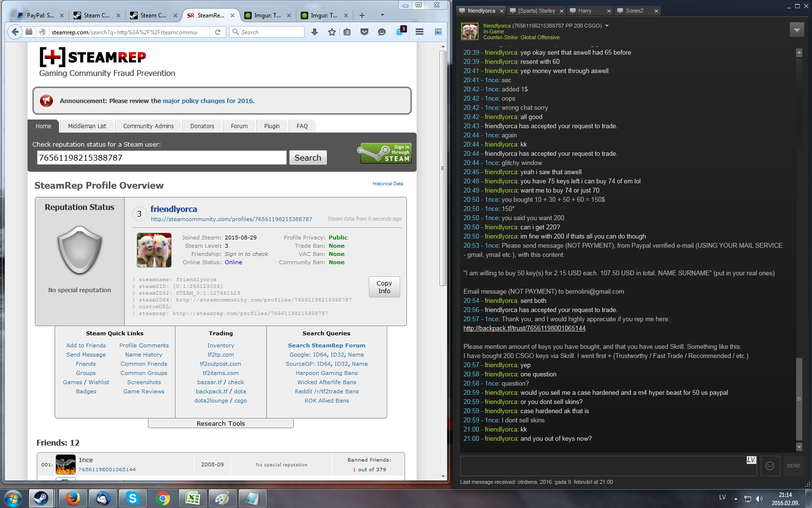Viewport: 812px width, 508px height.
Task: Open the backpack.tf trust link in chat
Action: [524, 328]
